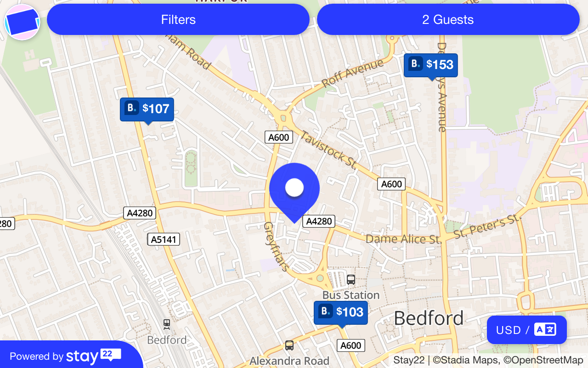Click the translate language icon

coord(545,329)
